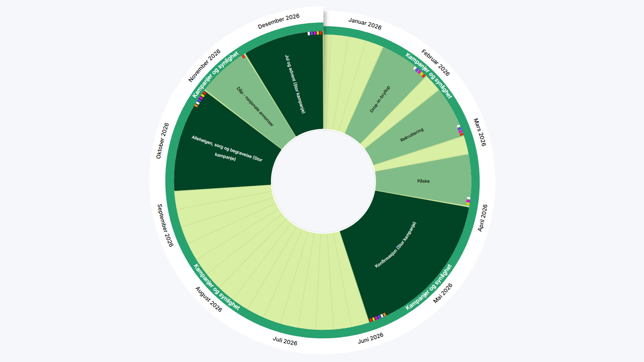The width and height of the screenshot is (644, 362).
Task: Open the Påske segment
Action: coord(423,181)
